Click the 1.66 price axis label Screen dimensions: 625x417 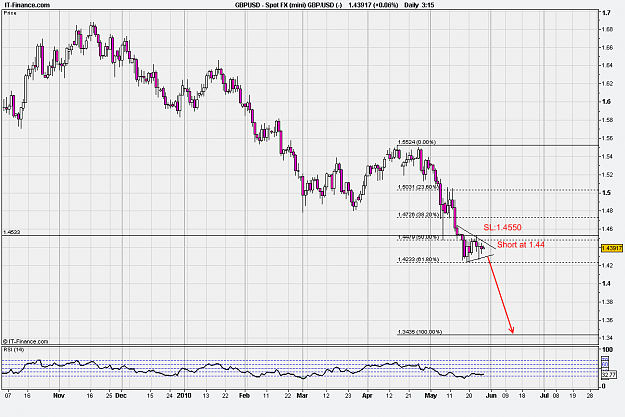click(608, 47)
